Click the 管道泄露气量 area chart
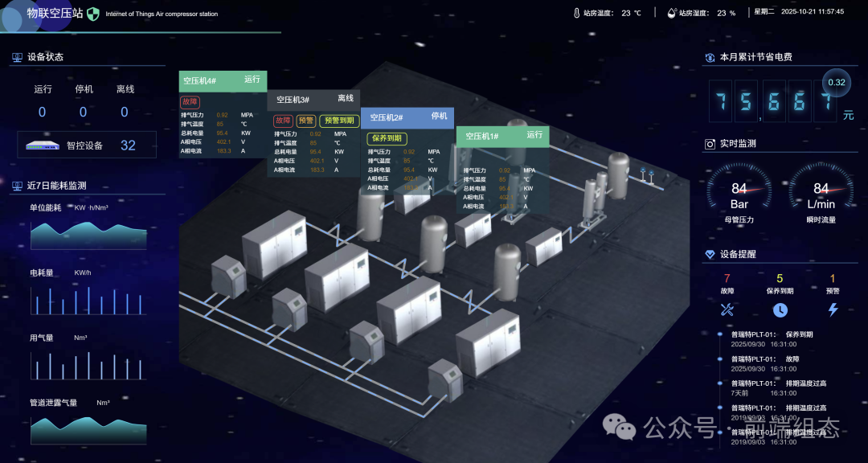868x463 pixels. click(x=88, y=430)
